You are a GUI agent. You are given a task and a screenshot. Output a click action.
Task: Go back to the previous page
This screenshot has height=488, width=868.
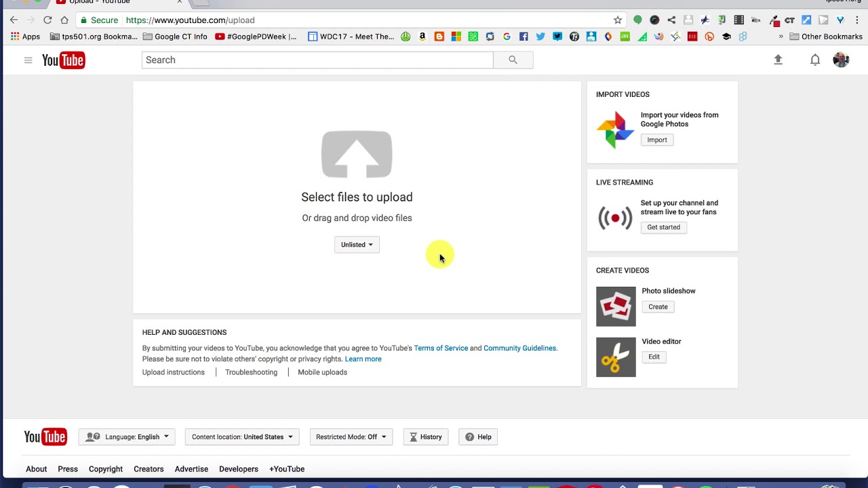pyautogui.click(x=14, y=20)
